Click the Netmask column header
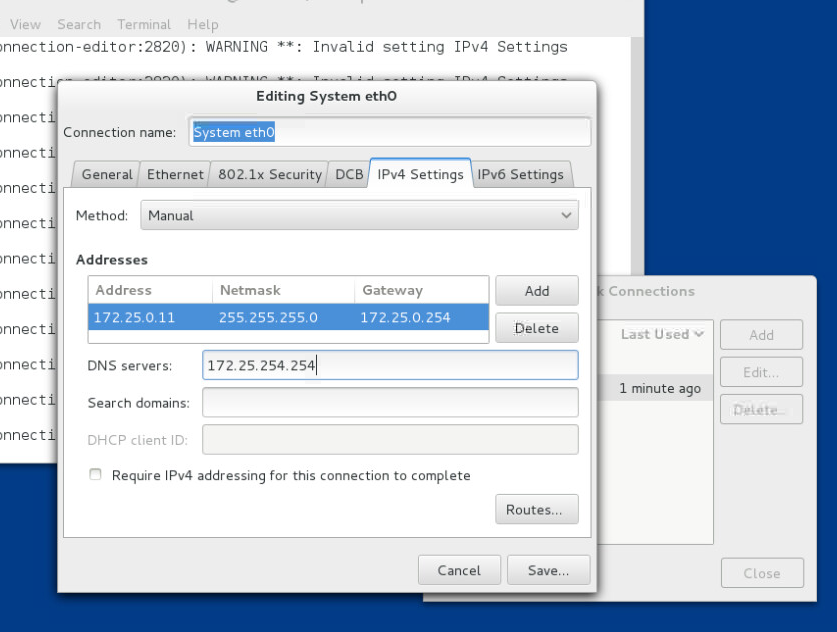The width and height of the screenshot is (837, 632). tap(283, 290)
